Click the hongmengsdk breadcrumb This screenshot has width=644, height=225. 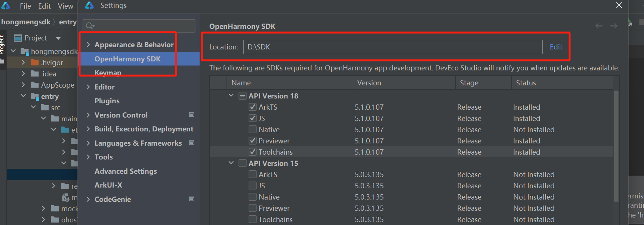pos(26,22)
